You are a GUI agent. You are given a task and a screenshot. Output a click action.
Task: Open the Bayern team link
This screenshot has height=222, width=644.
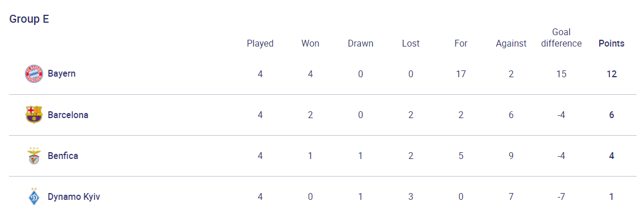point(62,74)
